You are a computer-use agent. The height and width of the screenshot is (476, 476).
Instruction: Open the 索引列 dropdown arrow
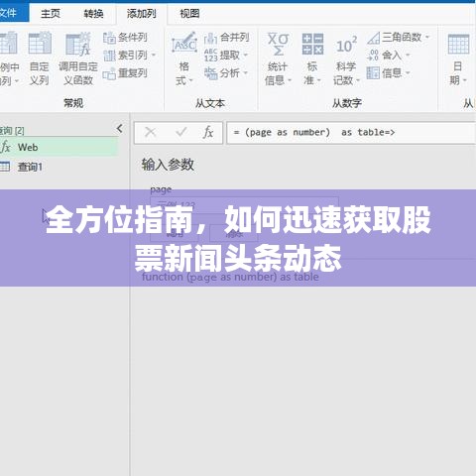coord(154,55)
